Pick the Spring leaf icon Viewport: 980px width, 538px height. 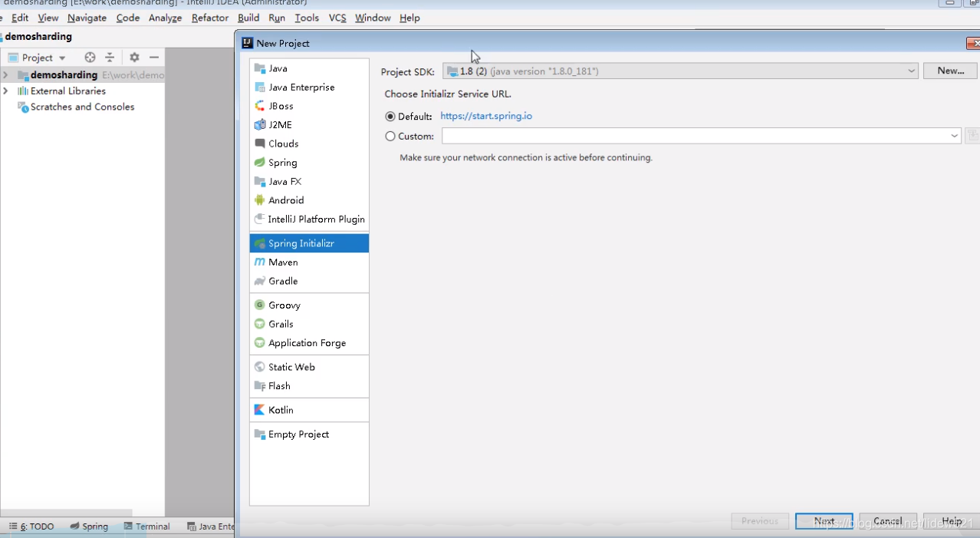pyautogui.click(x=259, y=163)
